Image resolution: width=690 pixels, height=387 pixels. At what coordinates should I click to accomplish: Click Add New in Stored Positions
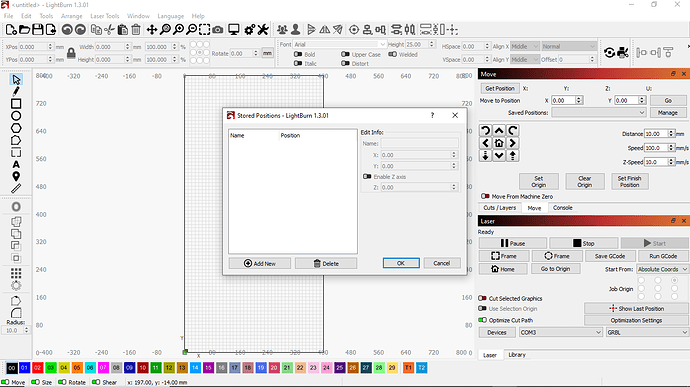(x=260, y=263)
